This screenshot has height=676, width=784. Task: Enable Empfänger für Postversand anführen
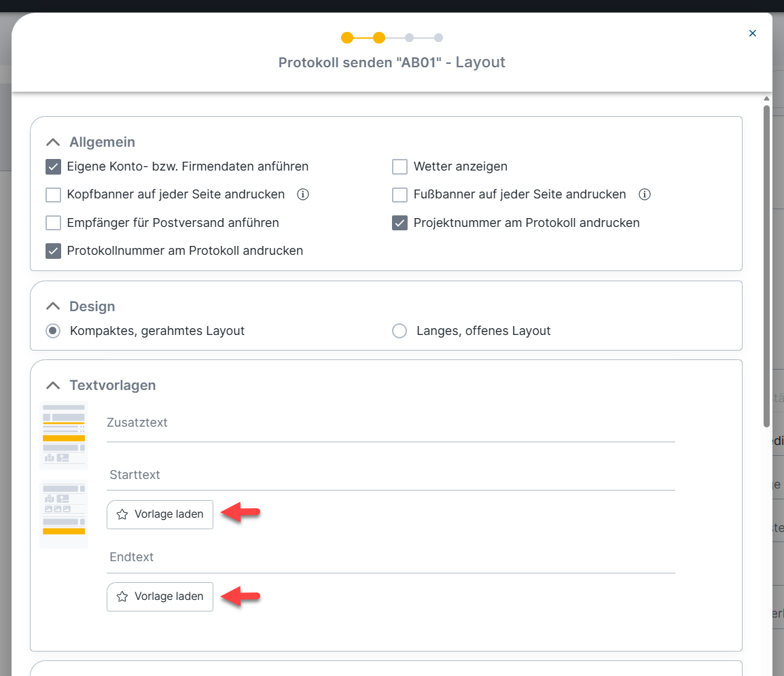point(54,223)
